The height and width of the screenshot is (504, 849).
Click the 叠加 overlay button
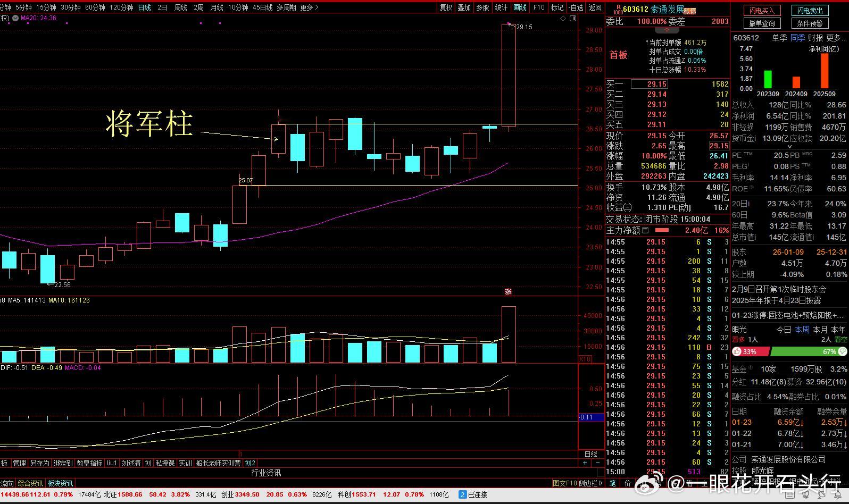tap(464, 7)
